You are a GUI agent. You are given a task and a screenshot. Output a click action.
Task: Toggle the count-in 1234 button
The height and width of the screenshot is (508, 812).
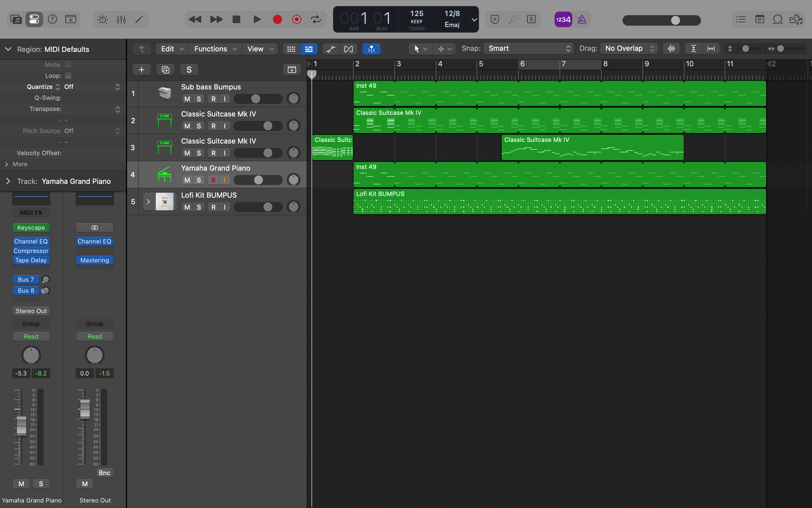click(x=563, y=20)
